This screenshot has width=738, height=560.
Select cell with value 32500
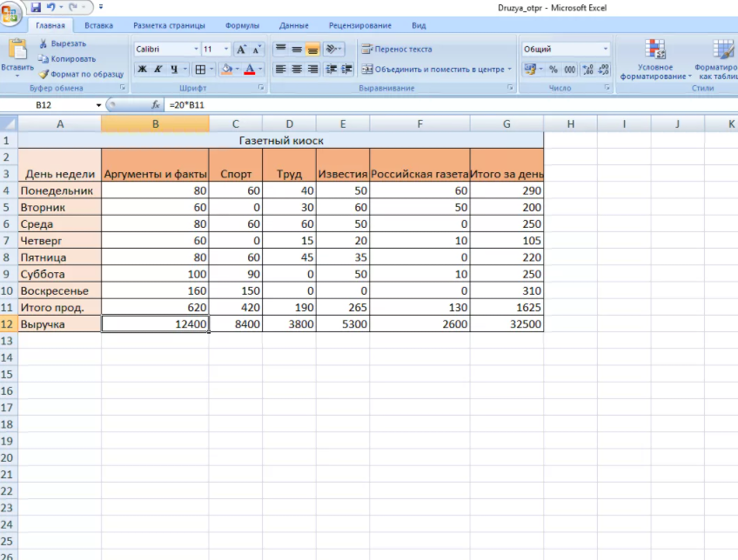[x=507, y=324]
